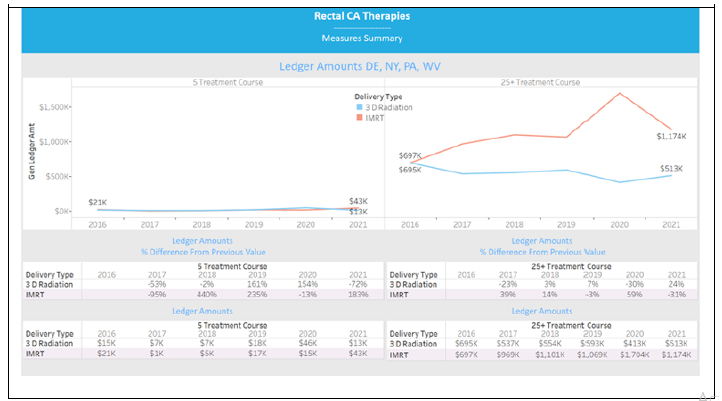Select the 'Ledger Amounts DE, NY, PA, WV' heading
This screenshot has width=722, height=401.
point(360,66)
